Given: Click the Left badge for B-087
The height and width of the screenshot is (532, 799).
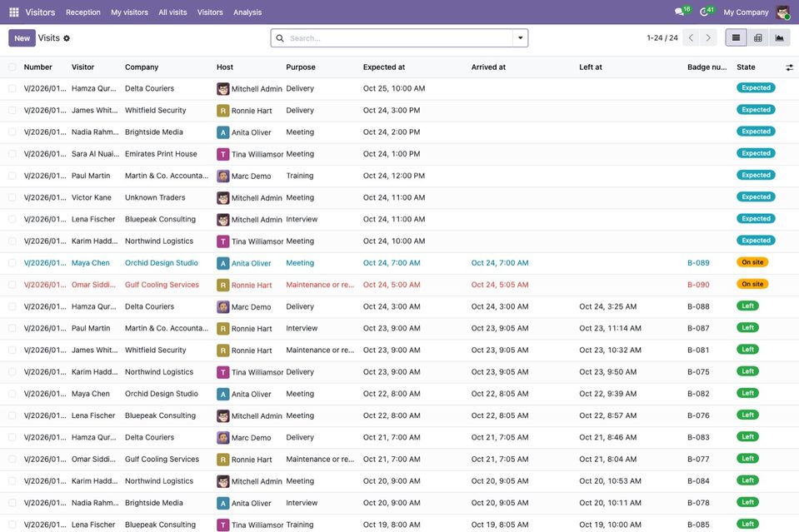Looking at the screenshot, I should [747, 328].
